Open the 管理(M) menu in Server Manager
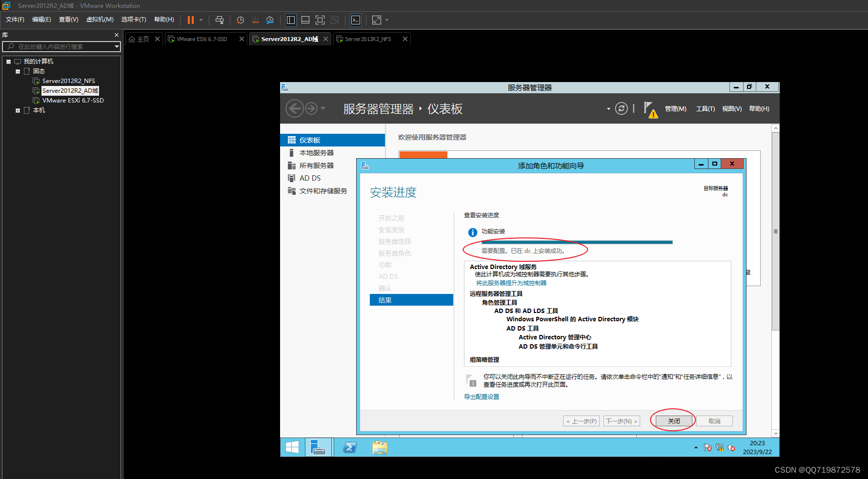The image size is (868, 479). (x=676, y=109)
